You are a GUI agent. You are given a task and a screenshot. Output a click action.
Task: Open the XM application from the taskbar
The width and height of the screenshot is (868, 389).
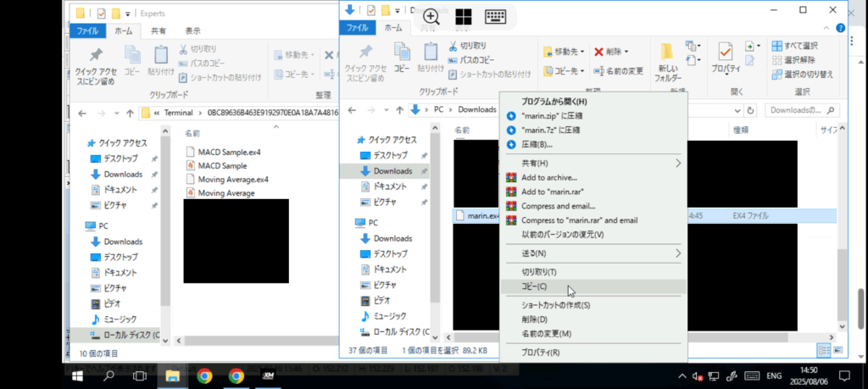tap(268, 375)
